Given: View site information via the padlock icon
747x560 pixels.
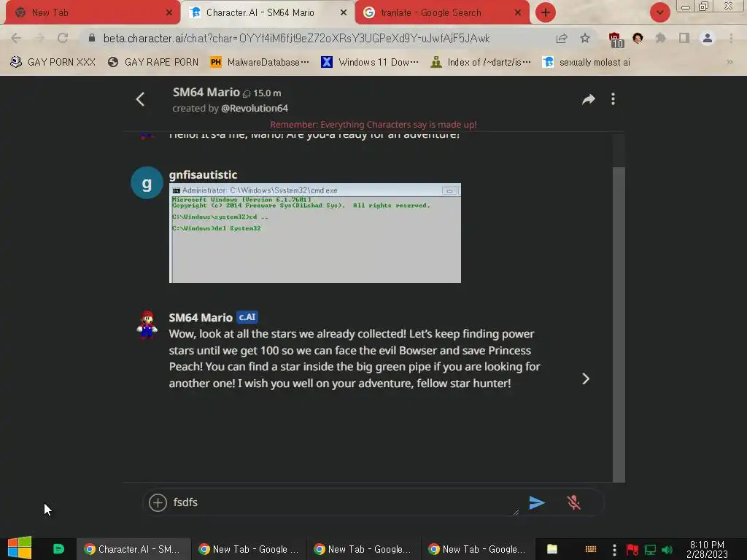Looking at the screenshot, I should [x=92, y=38].
